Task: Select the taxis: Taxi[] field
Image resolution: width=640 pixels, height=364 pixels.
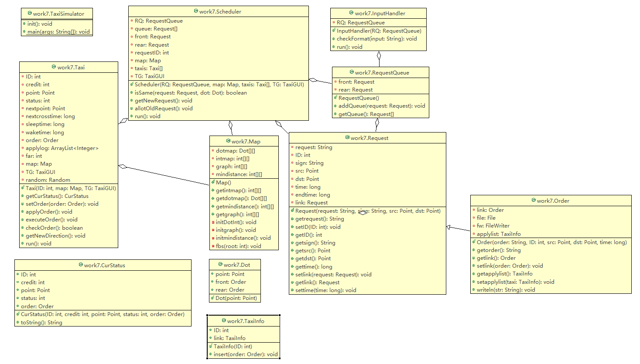Action: tap(148, 68)
